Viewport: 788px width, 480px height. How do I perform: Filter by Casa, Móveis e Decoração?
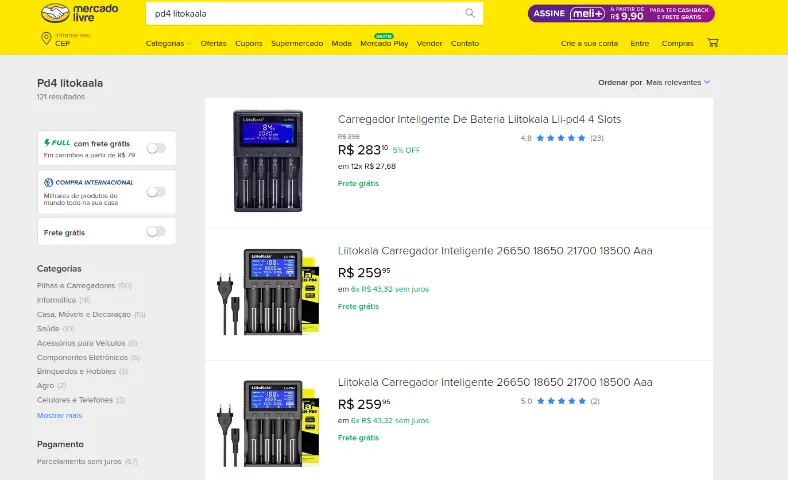point(91,315)
